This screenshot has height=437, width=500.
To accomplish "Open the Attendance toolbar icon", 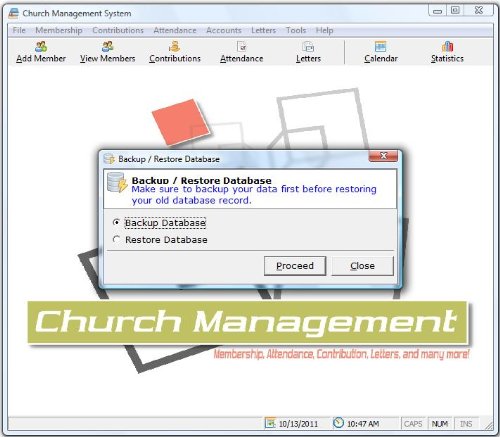I will pyautogui.click(x=242, y=47).
